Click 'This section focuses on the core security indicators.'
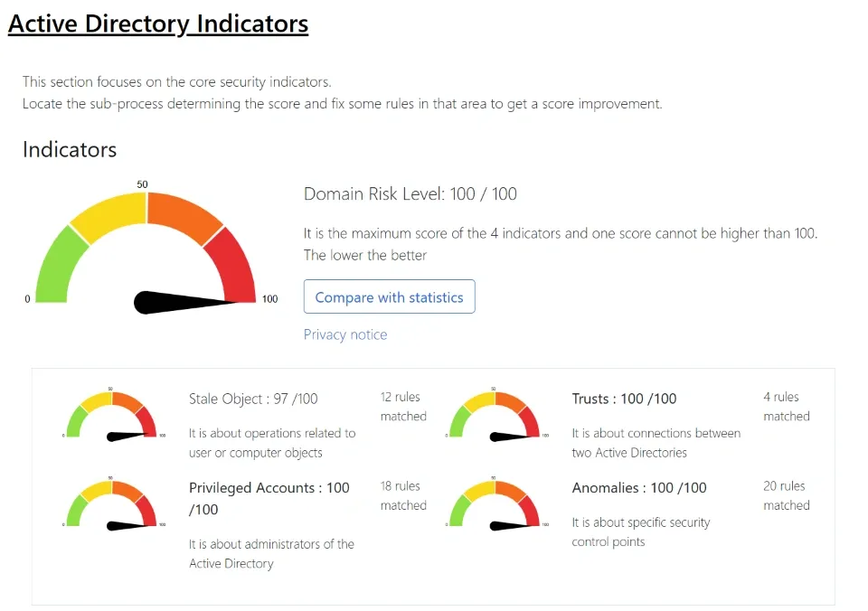The width and height of the screenshot is (868, 611). point(176,82)
